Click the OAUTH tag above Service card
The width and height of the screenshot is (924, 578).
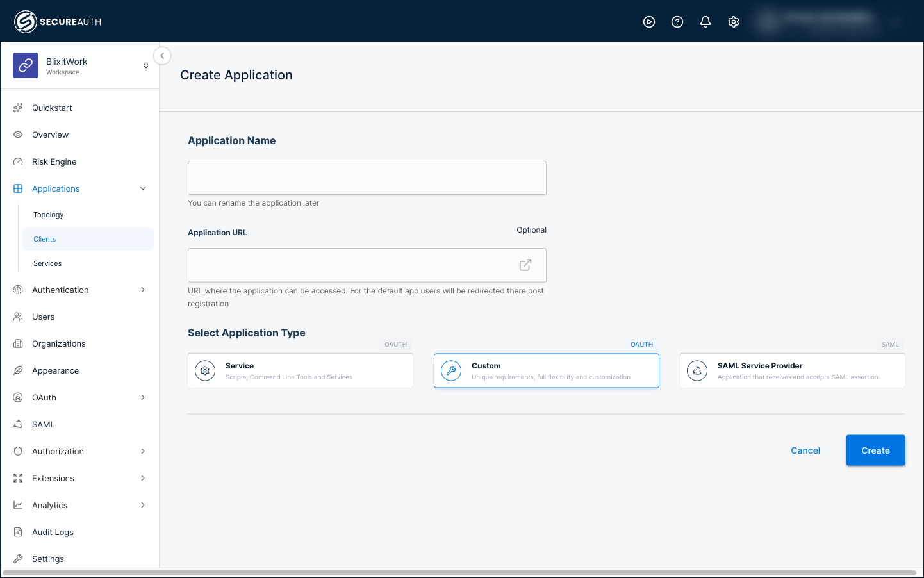tap(395, 344)
